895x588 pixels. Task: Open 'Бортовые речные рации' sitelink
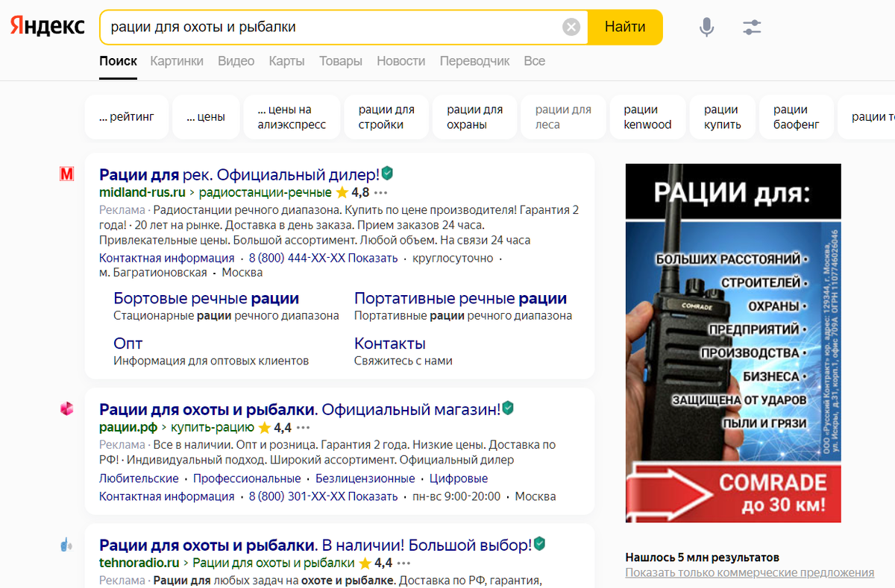[206, 298]
